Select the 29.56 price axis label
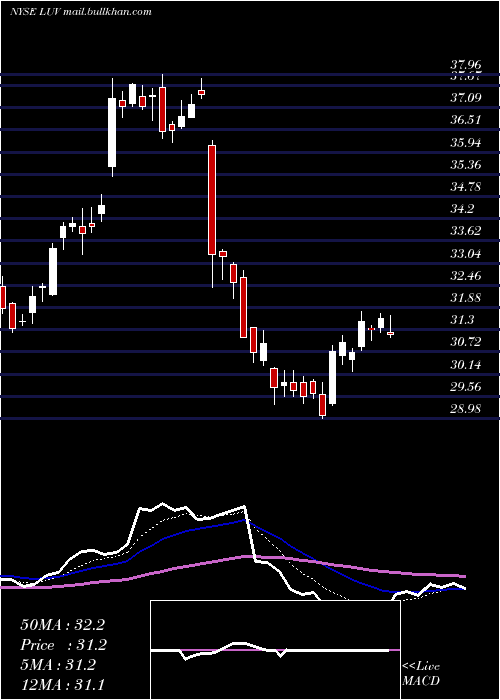Screen dimensions: 500x700 466,386
